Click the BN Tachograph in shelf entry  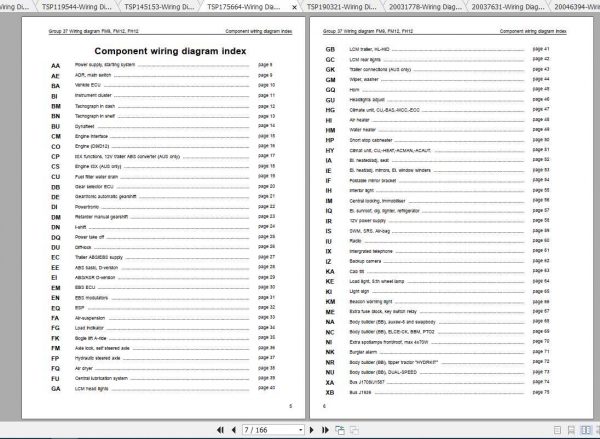(162, 116)
